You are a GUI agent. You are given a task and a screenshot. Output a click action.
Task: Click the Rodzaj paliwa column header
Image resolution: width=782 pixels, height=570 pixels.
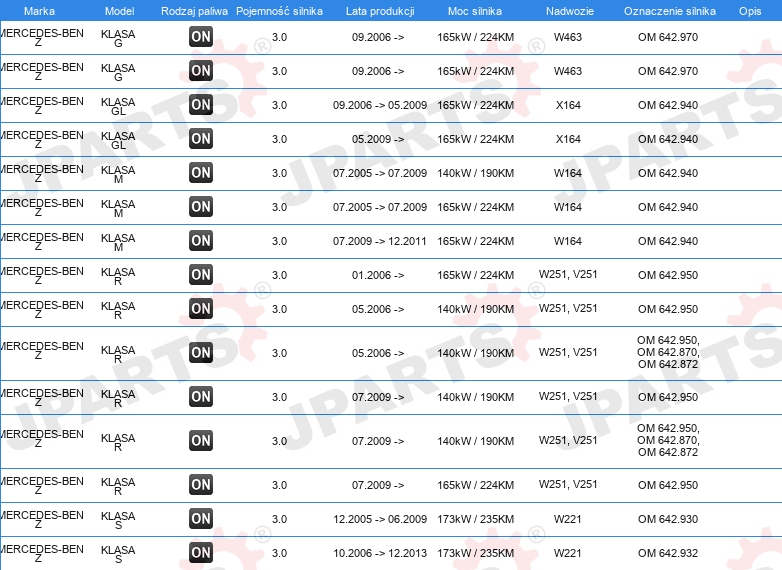(195, 11)
